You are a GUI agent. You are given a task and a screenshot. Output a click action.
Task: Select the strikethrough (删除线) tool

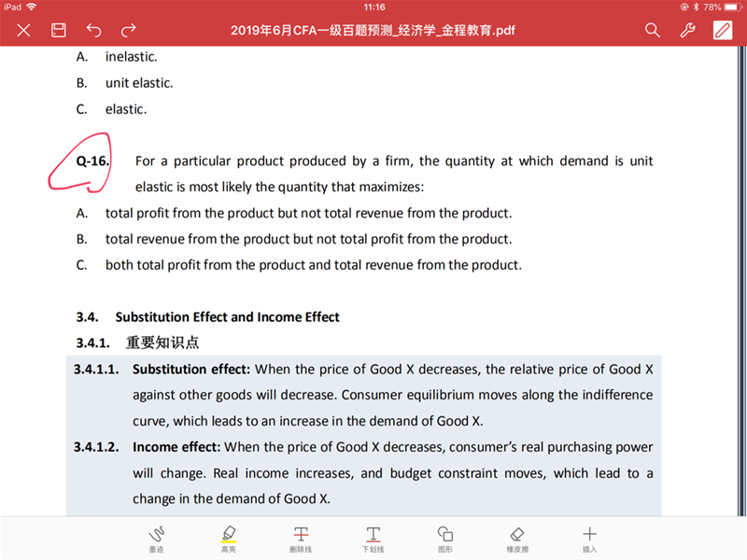(301, 539)
